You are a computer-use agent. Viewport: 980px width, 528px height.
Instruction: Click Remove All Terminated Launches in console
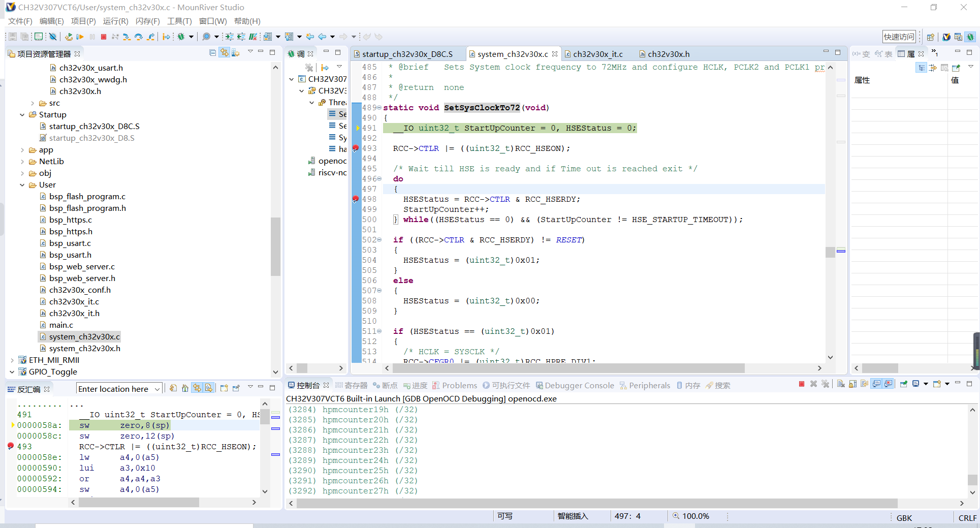tap(825, 384)
